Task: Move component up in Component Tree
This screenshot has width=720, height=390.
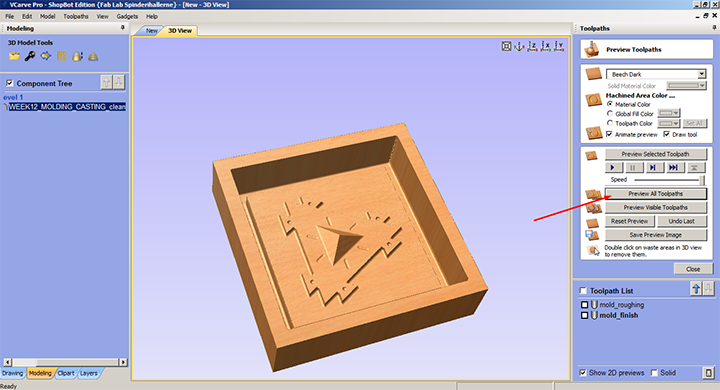Action: pos(107,83)
